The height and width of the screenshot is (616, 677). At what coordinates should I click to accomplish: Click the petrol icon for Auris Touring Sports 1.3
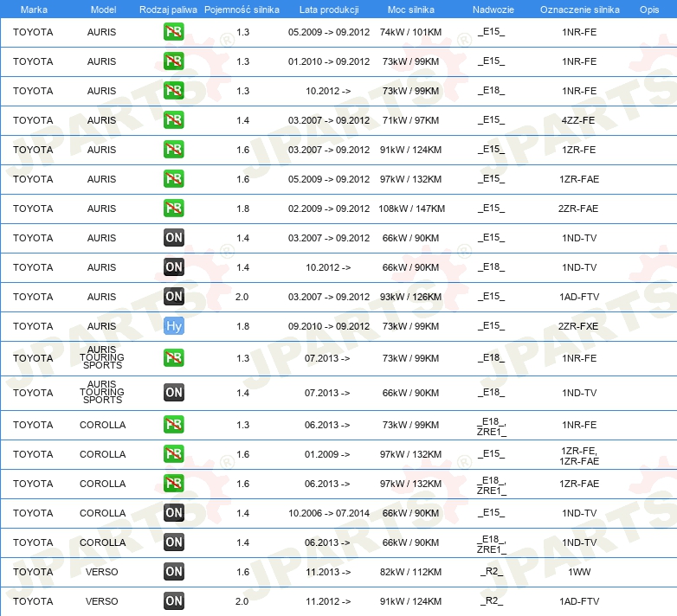[173, 357]
